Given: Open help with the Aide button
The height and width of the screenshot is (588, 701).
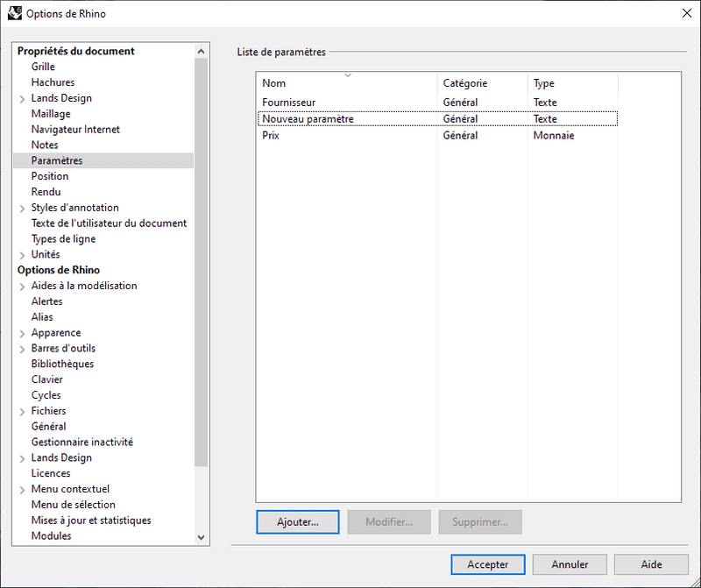Looking at the screenshot, I should [x=651, y=564].
